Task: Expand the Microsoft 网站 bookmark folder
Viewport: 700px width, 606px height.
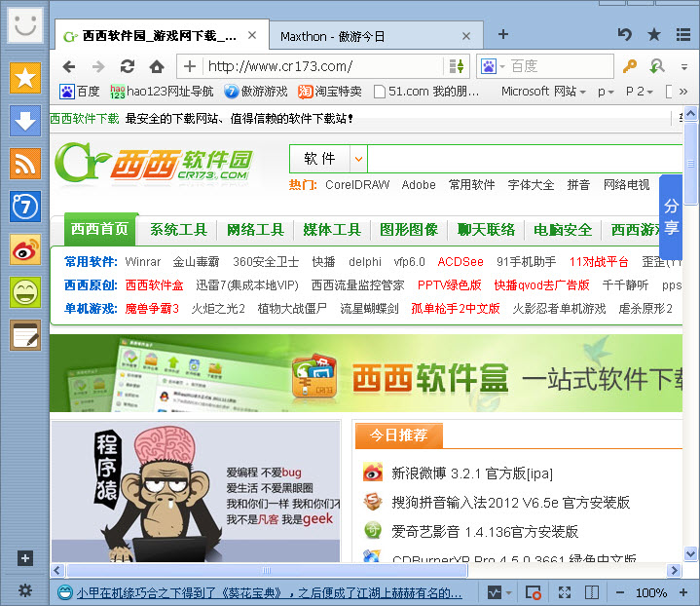Action: click(x=543, y=92)
